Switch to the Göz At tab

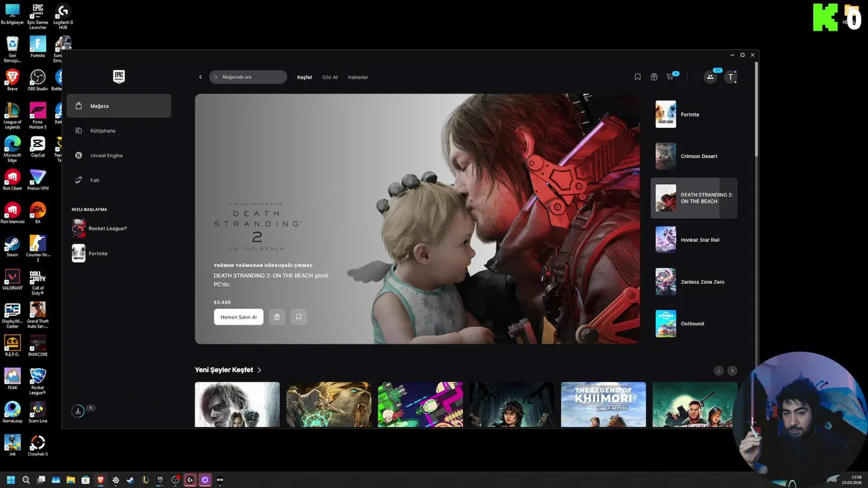330,77
